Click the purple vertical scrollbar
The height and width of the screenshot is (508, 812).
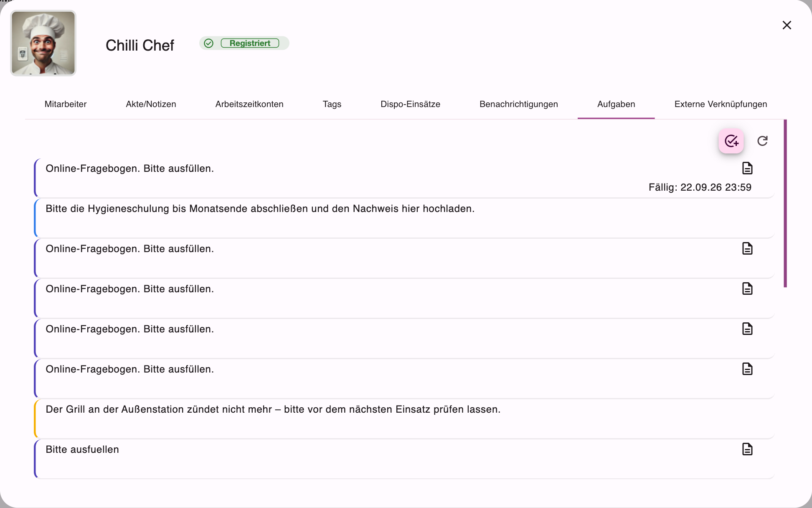(x=785, y=204)
